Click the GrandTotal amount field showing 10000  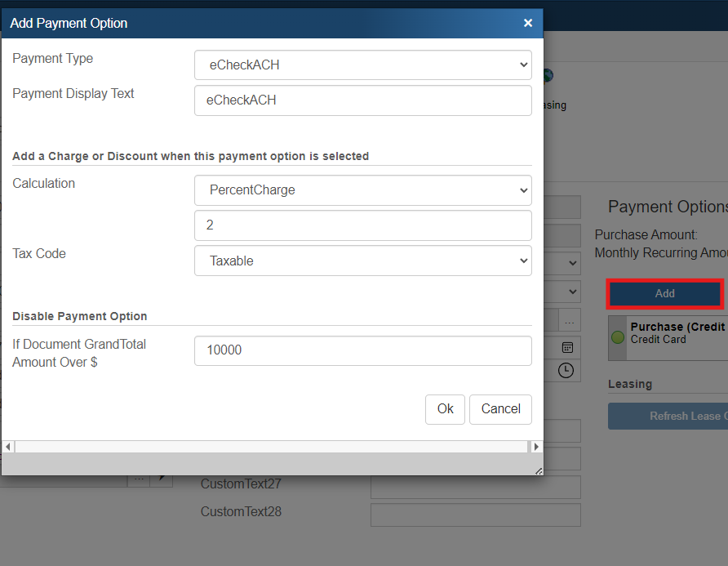[x=362, y=350]
